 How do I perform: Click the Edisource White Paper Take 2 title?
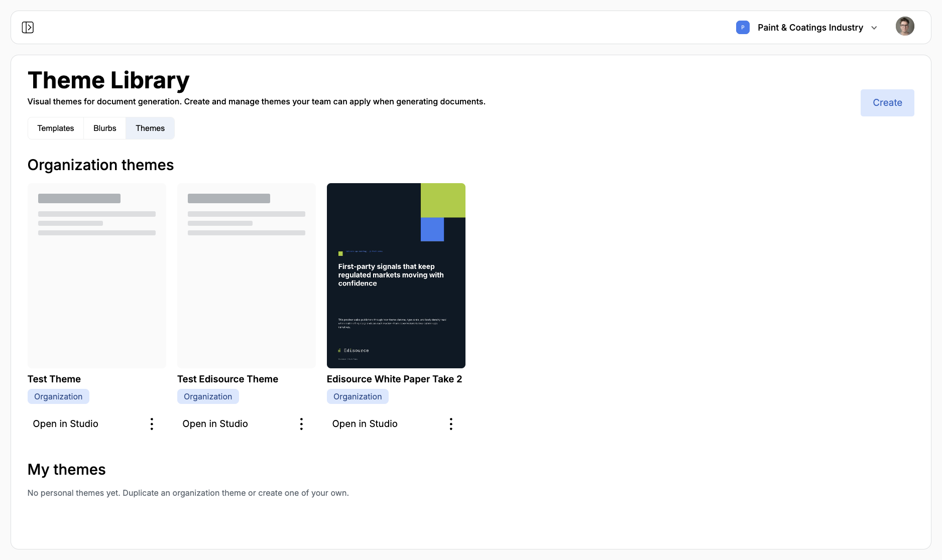(x=394, y=379)
